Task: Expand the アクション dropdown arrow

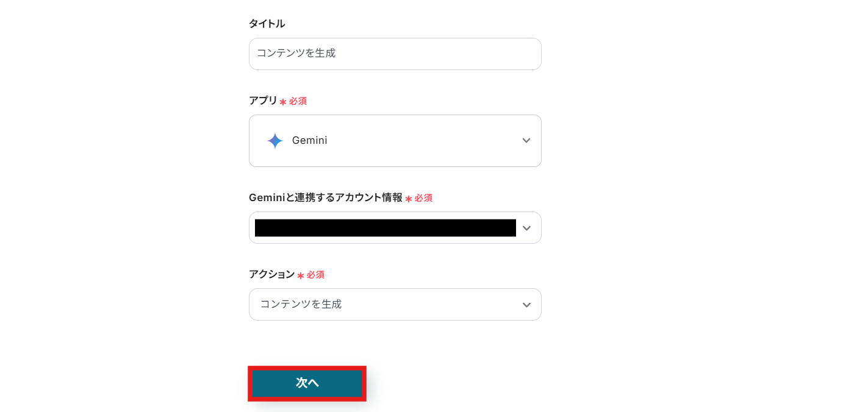Action: 526,305
